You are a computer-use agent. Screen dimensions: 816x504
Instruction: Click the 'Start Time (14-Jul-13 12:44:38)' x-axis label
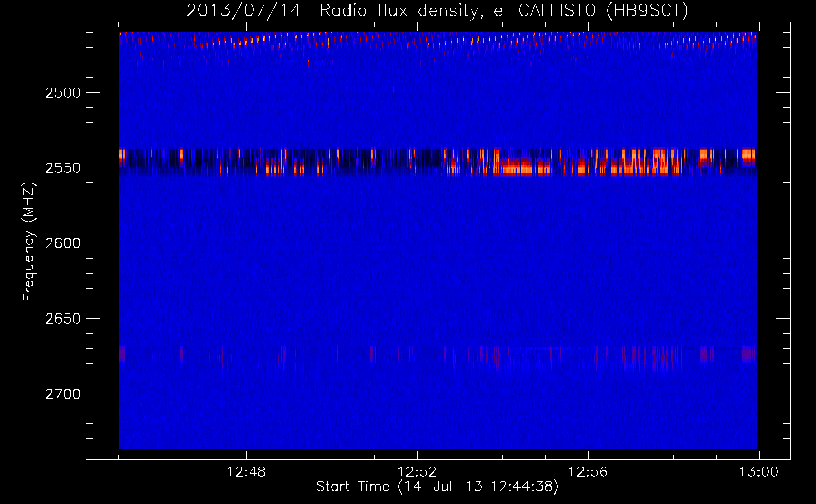437,487
